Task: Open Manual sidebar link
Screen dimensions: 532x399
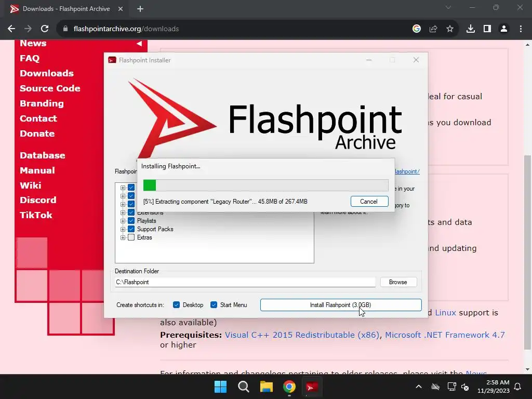Action: (x=37, y=170)
